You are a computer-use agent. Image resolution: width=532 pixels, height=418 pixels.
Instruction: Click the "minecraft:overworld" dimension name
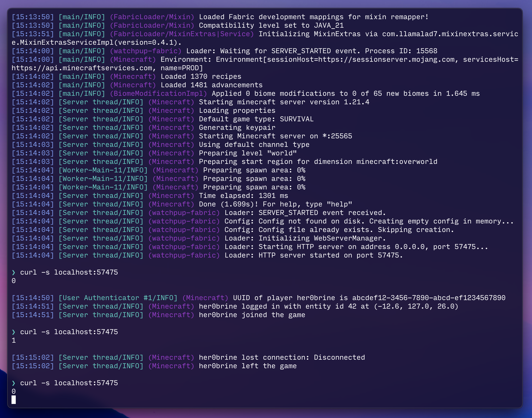pyautogui.click(x=397, y=162)
